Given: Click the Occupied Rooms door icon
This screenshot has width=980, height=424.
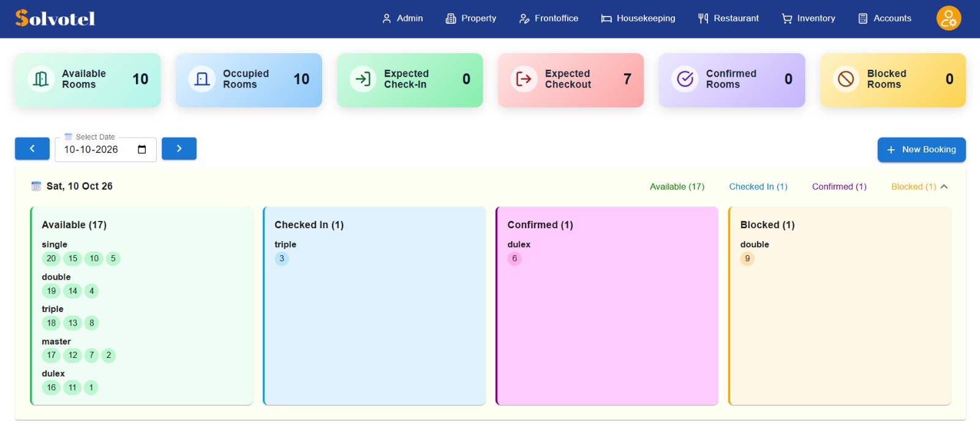Looking at the screenshot, I should click(x=202, y=79).
